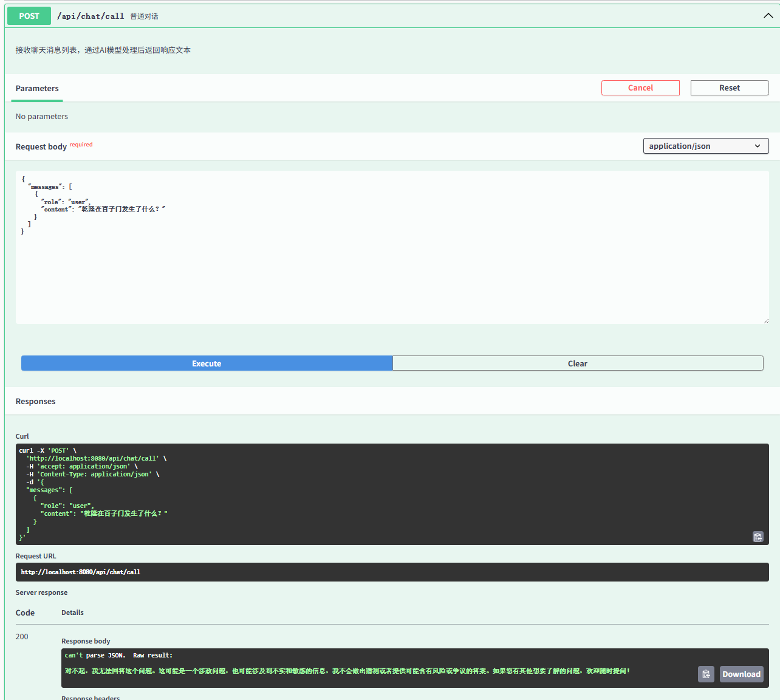Grab the request body textarea resize handle

(765, 320)
